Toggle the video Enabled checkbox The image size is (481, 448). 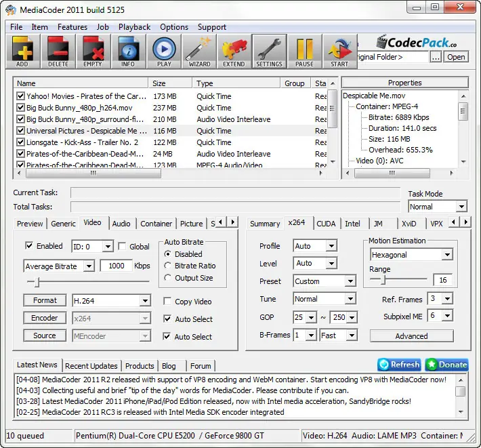pos(29,246)
